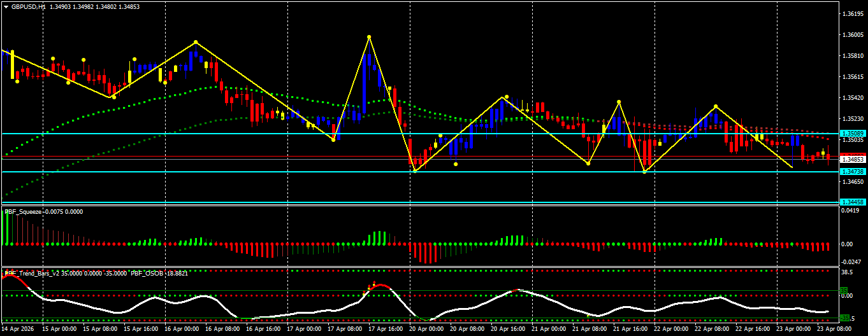The height and width of the screenshot is (336, 868).
Task: Click the 1.36005 price scale value
Action: pos(852,34)
